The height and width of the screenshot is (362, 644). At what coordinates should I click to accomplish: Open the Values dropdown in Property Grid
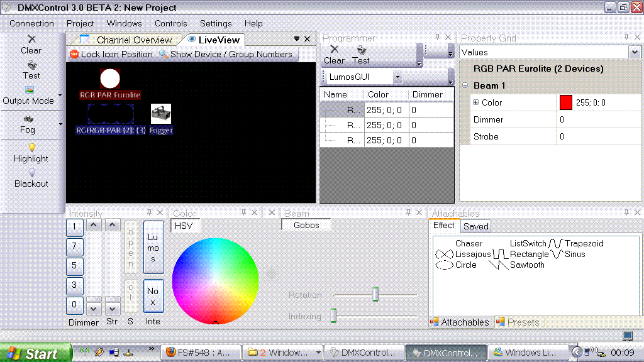click(634, 52)
